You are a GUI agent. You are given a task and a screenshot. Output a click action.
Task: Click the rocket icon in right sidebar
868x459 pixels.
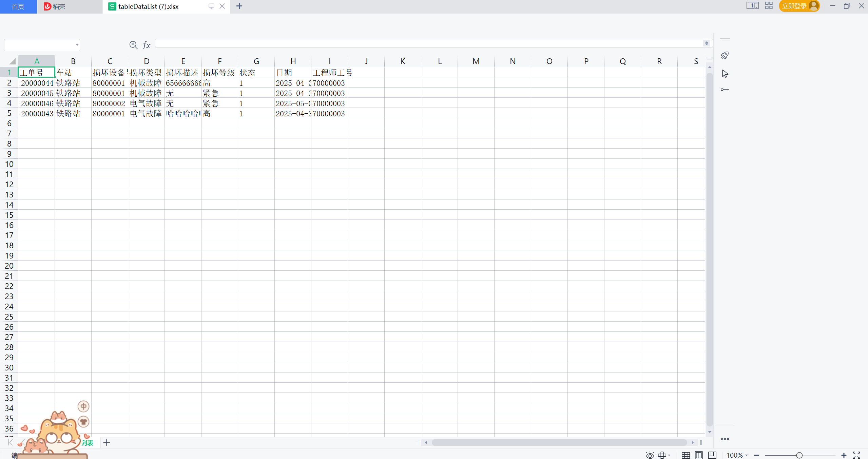click(x=725, y=55)
